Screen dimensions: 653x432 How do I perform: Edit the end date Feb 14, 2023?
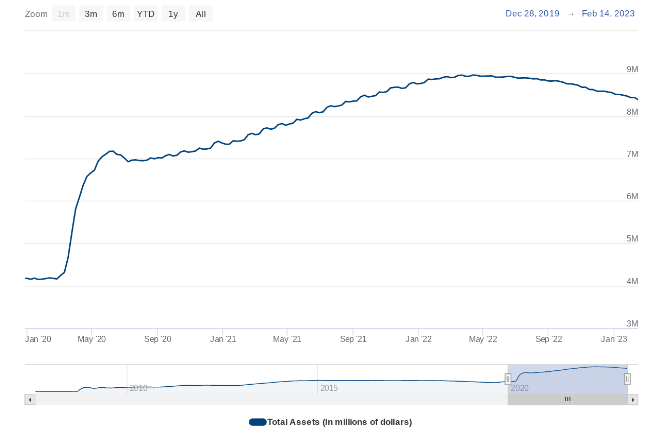(x=609, y=14)
